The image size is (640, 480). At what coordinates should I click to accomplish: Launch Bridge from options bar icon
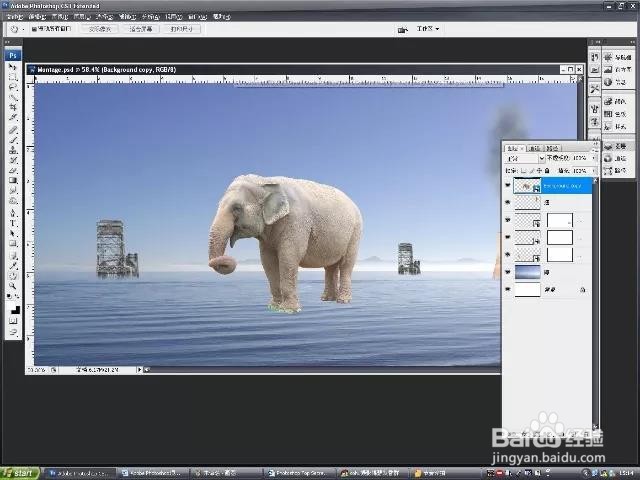coord(402,29)
